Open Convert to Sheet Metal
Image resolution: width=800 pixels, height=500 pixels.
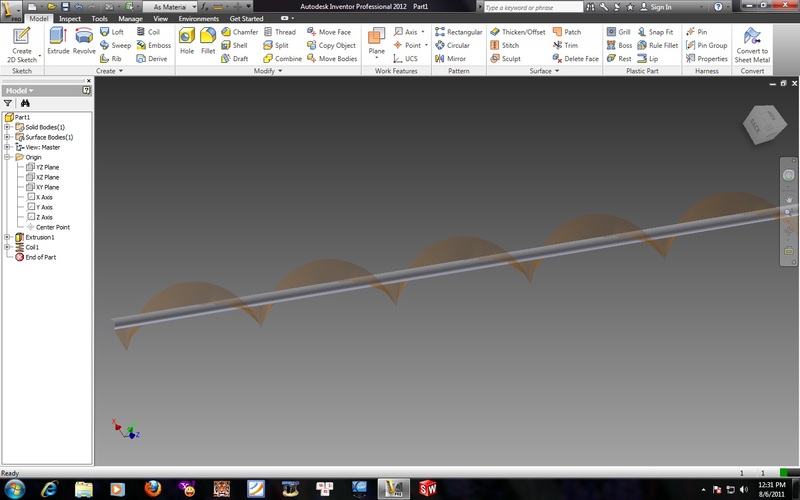pos(752,45)
